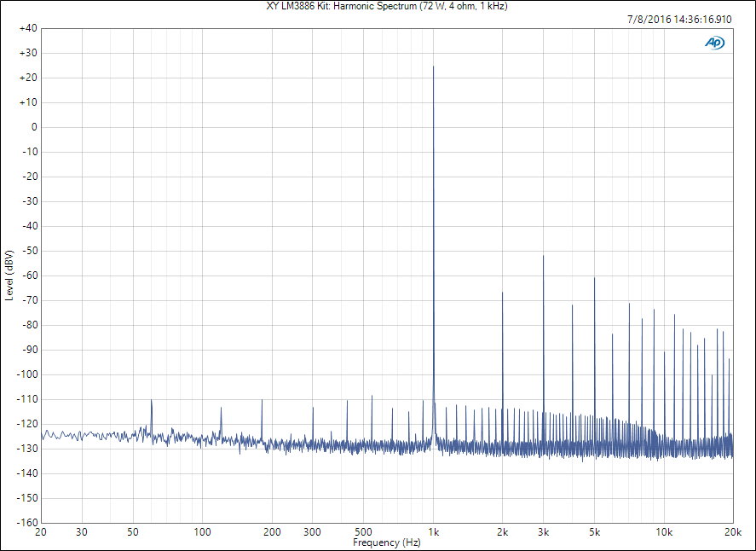756x551 pixels.
Task: Click the 50 frequency axis label
Action: coord(133,532)
